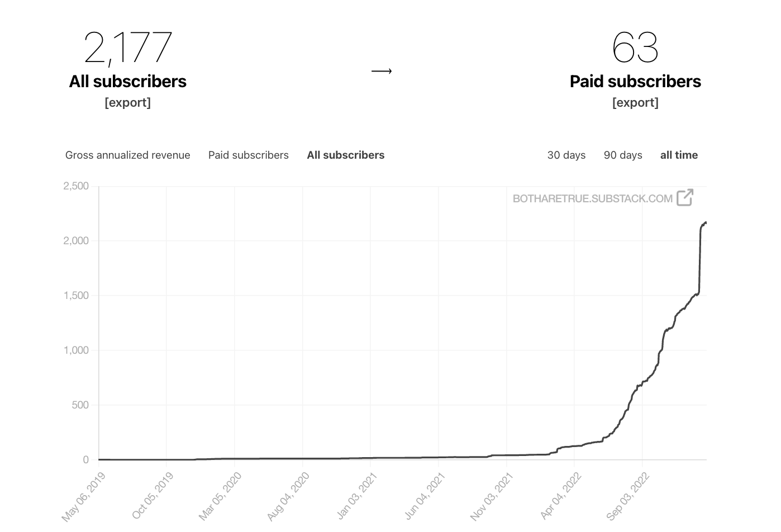Click the subscriber spike in the chart
Image resolution: width=781 pixels, height=532 pixels.
(x=698, y=257)
